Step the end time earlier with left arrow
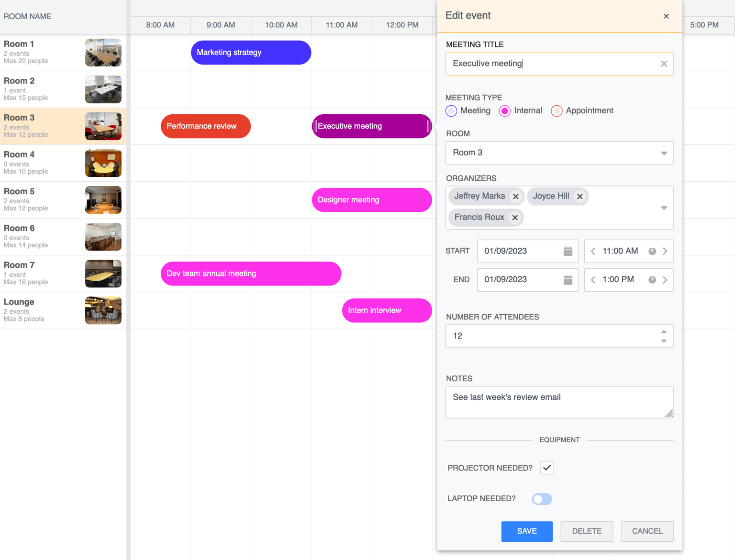The image size is (735, 560). (x=593, y=280)
